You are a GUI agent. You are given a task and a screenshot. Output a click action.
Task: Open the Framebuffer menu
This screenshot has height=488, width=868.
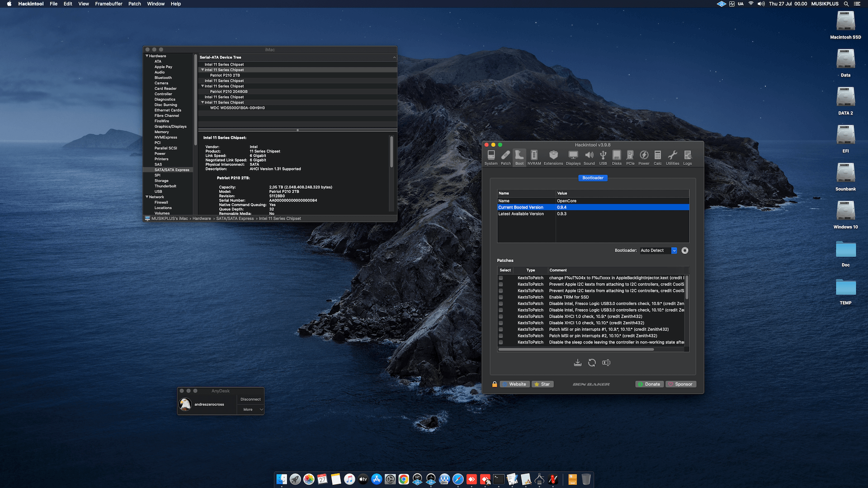pos(108,4)
